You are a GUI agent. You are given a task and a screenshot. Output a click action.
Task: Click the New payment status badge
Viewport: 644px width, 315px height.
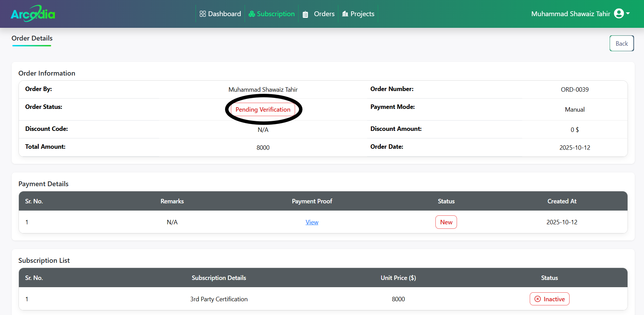pos(446,222)
